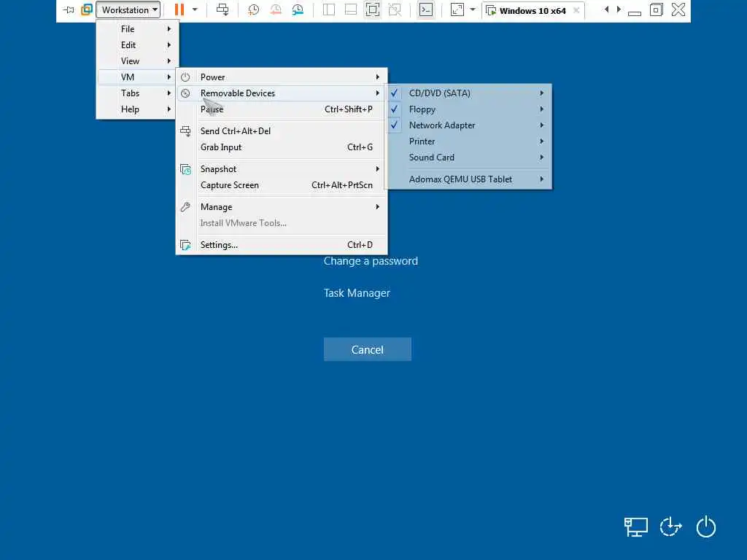Toggle the Network Adapter checkmark
This screenshot has height=560, width=747.
click(x=395, y=125)
